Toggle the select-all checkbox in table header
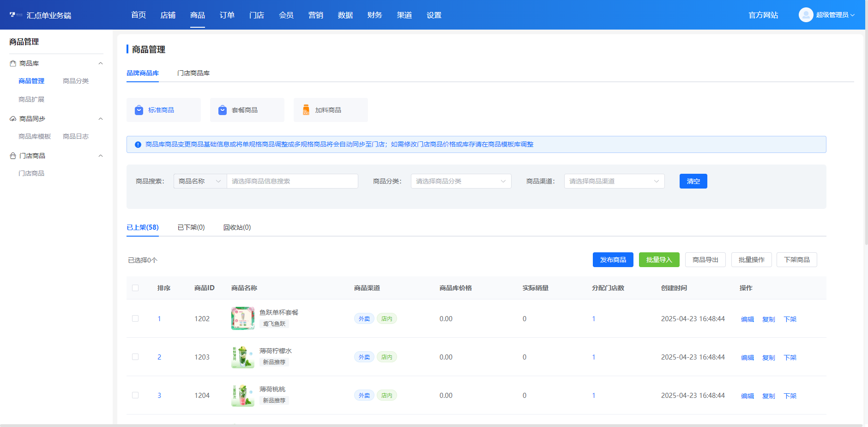 [x=135, y=288]
